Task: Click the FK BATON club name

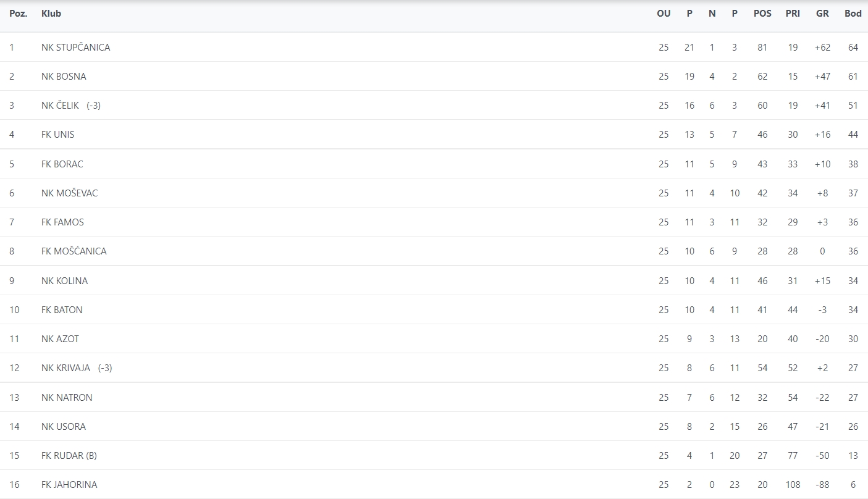Action: point(62,310)
